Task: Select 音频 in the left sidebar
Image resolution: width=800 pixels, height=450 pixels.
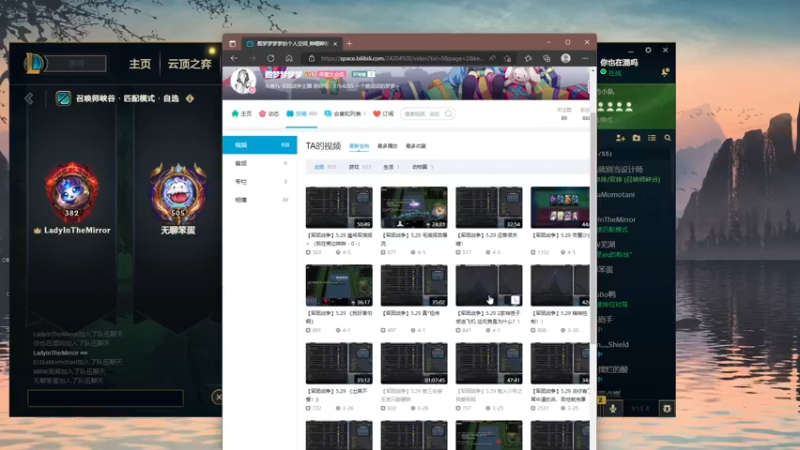Action: 260,163
